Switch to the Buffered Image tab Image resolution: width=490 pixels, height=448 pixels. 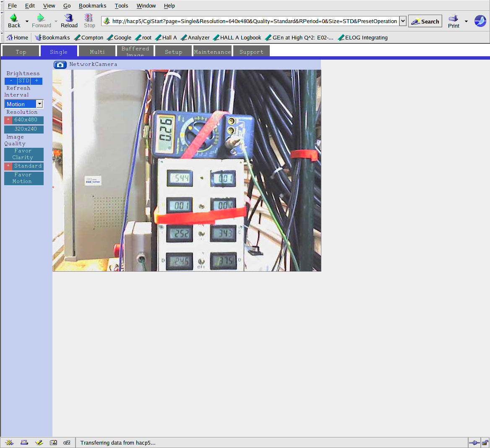[136, 51]
